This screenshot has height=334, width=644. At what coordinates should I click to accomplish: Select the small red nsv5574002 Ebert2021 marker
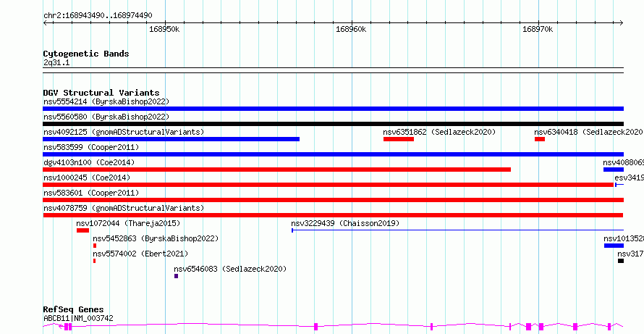(95, 261)
